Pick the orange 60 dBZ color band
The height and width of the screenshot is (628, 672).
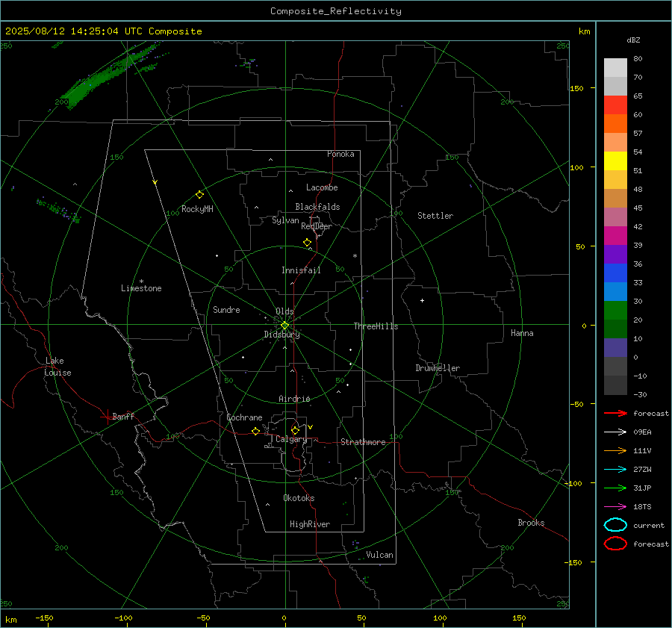pyautogui.click(x=615, y=123)
